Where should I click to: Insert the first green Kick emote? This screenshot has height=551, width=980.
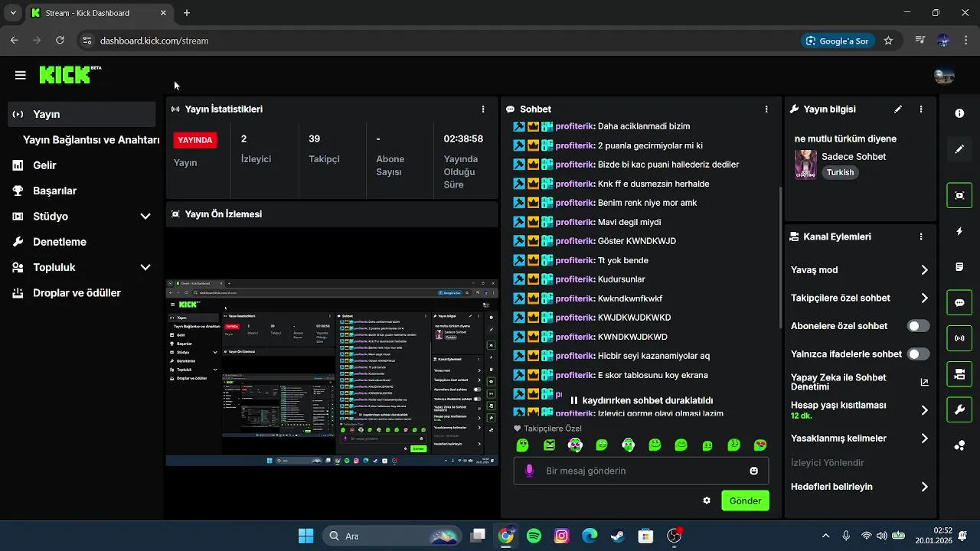pos(523,445)
